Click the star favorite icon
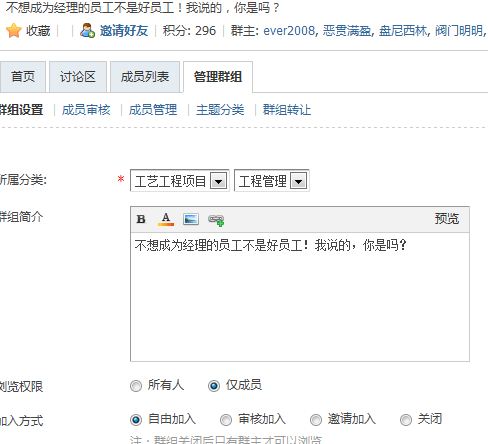 coord(14,31)
